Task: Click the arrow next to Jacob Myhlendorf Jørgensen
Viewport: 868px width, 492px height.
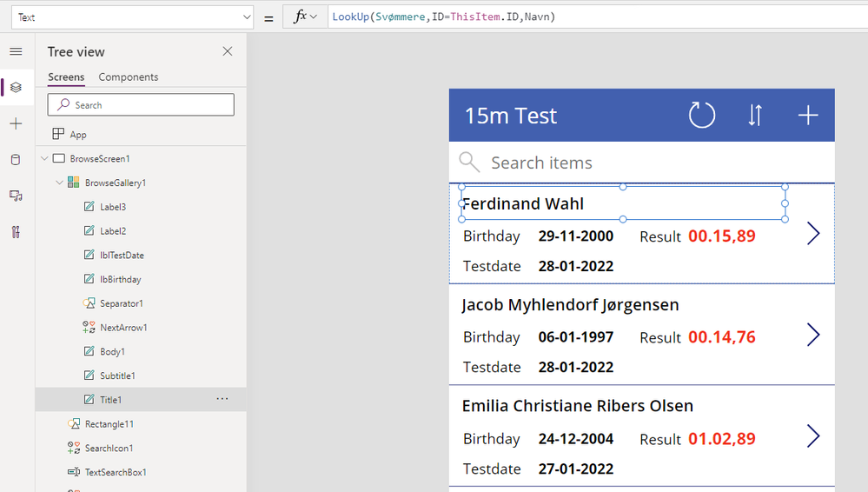Action: pyautogui.click(x=813, y=335)
